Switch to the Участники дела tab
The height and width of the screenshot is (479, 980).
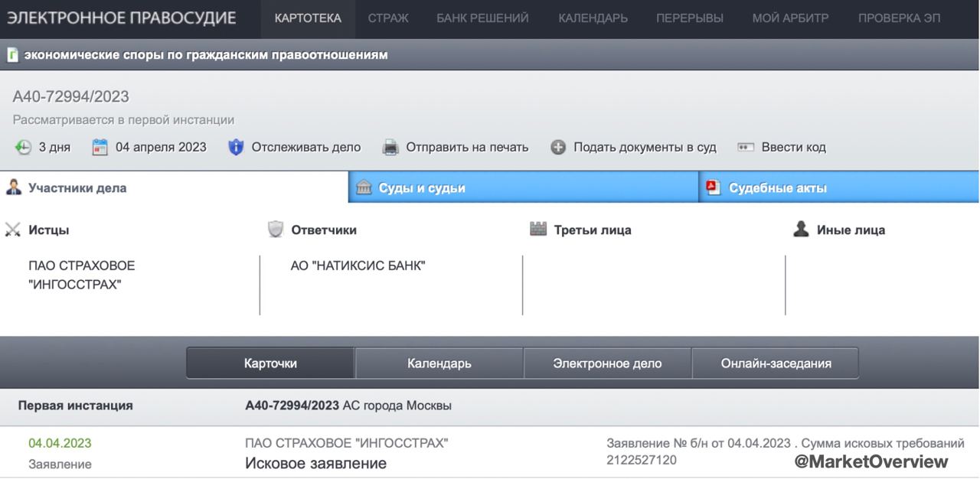[175, 187]
